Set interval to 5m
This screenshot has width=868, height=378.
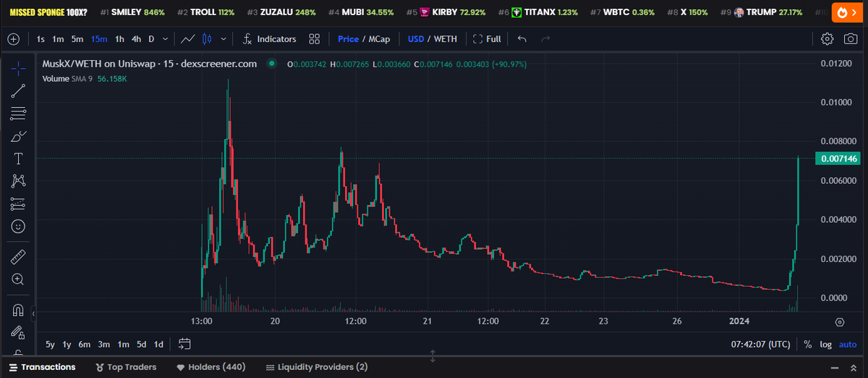(x=77, y=39)
